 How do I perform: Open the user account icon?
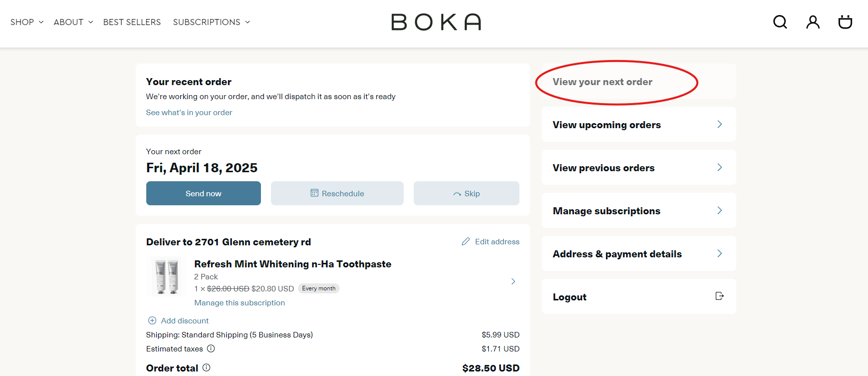812,22
